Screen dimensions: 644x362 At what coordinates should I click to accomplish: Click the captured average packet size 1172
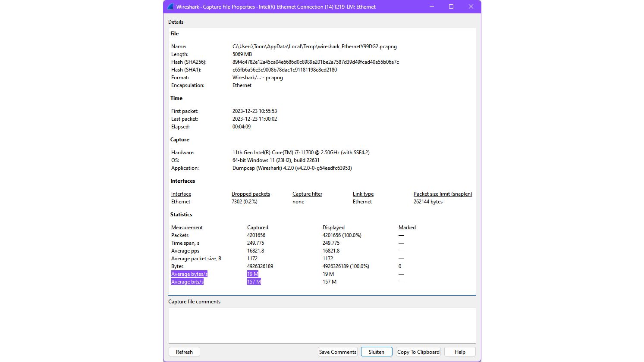click(x=252, y=259)
